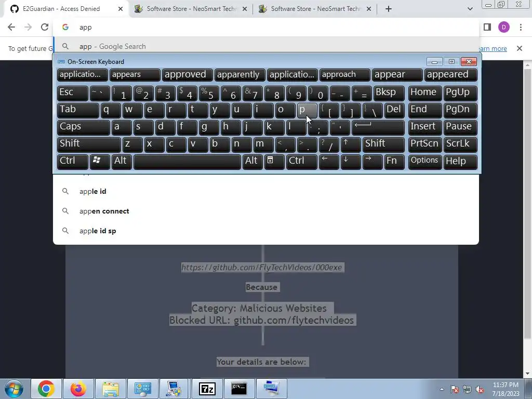The height and width of the screenshot is (399, 532).
Task: Tap the letter 'l' key
Action: pyautogui.click(x=296, y=128)
